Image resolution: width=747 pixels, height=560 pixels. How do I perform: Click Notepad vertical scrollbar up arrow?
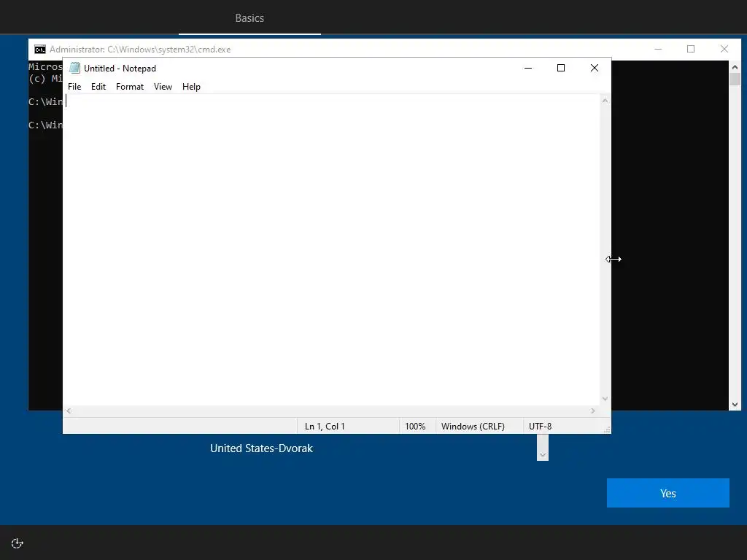pyautogui.click(x=605, y=101)
